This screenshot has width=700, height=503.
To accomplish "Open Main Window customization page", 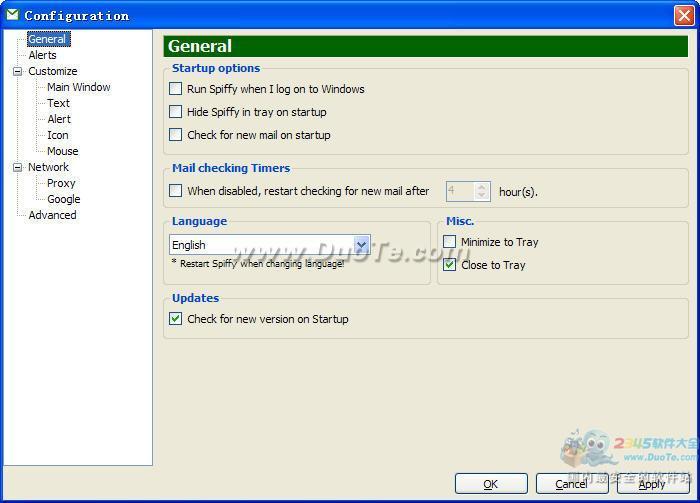I will coord(79,87).
